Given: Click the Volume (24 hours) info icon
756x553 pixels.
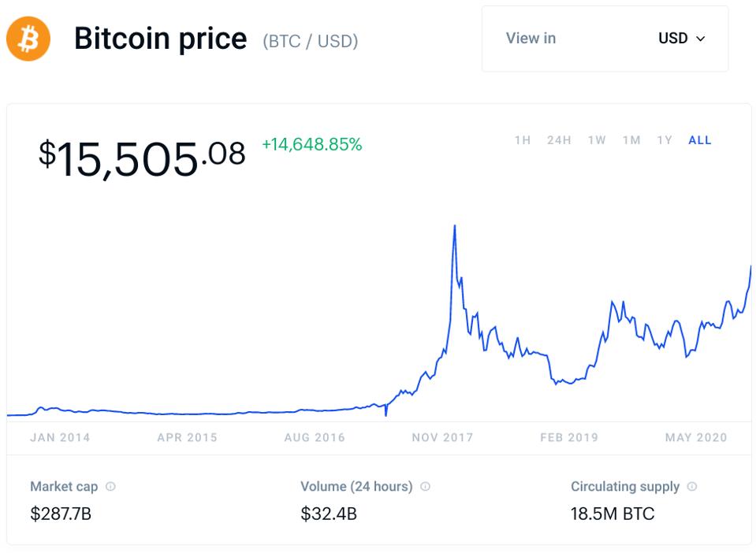Looking at the screenshot, I should [x=424, y=486].
